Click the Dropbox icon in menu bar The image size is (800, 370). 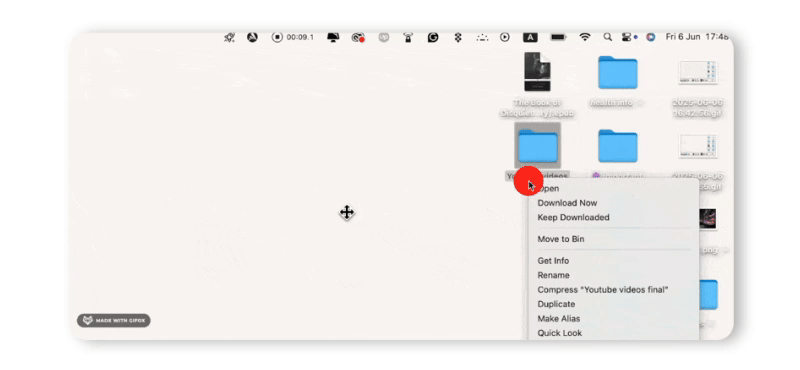[458, 37]
